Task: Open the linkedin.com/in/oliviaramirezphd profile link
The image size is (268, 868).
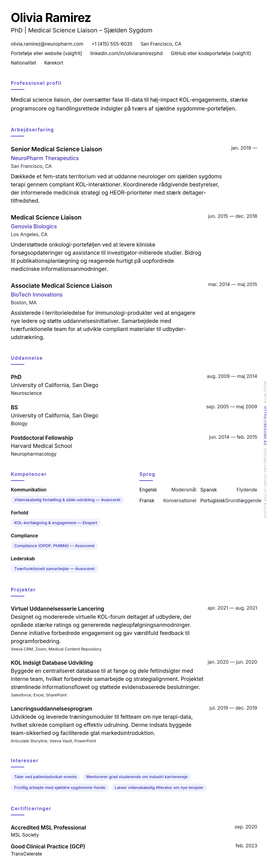Action: 126,53
